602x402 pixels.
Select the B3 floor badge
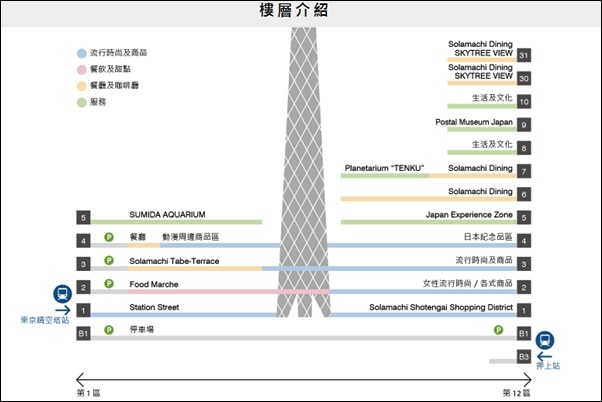click(524, 357)
